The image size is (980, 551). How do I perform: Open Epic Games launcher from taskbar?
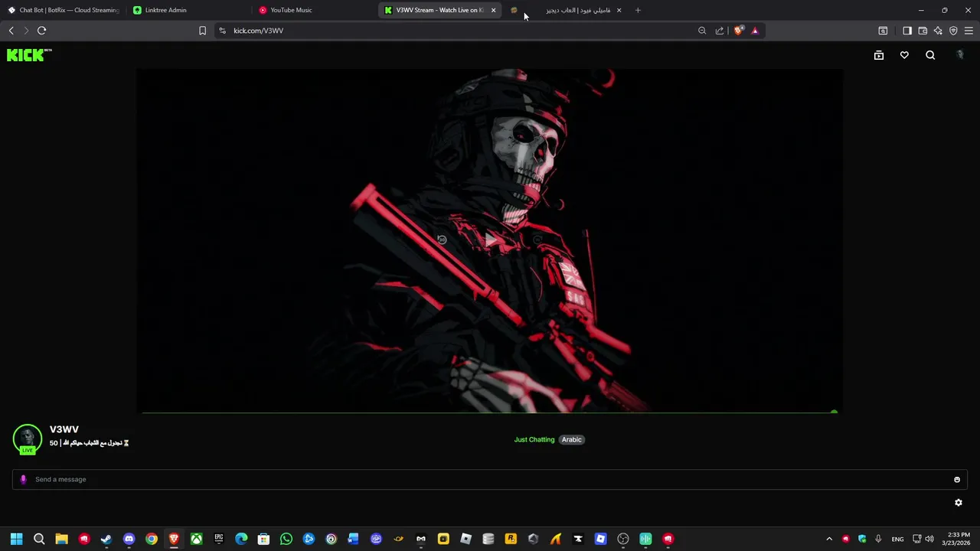tap(219, 539)
